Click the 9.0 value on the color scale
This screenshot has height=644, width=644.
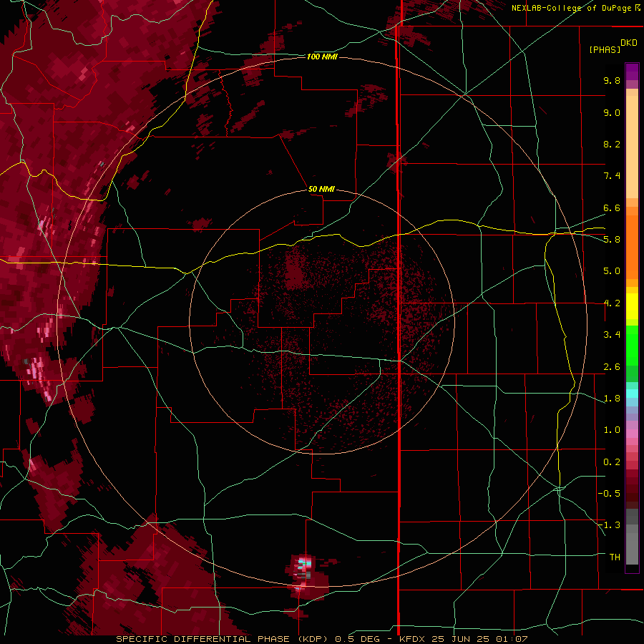[x=612, y=112]
